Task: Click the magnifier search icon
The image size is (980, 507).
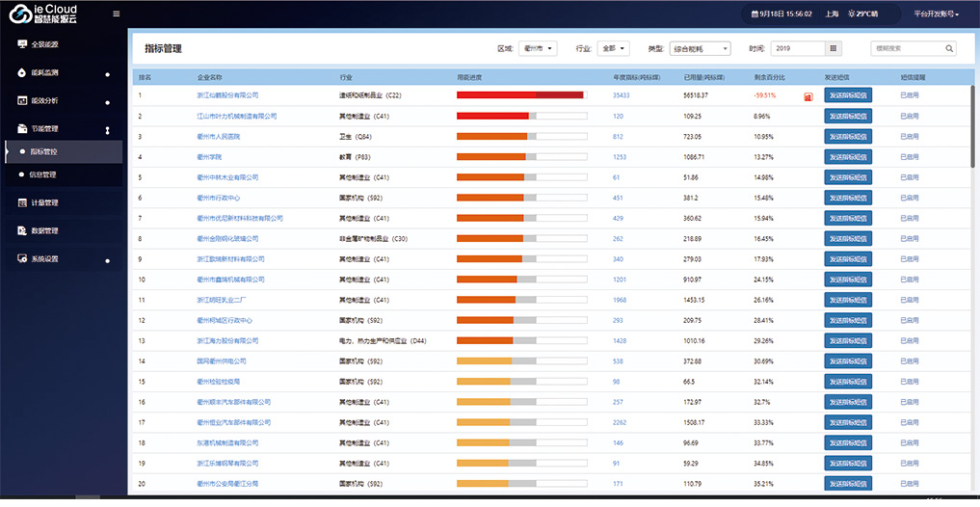Action: pos(949,48)
